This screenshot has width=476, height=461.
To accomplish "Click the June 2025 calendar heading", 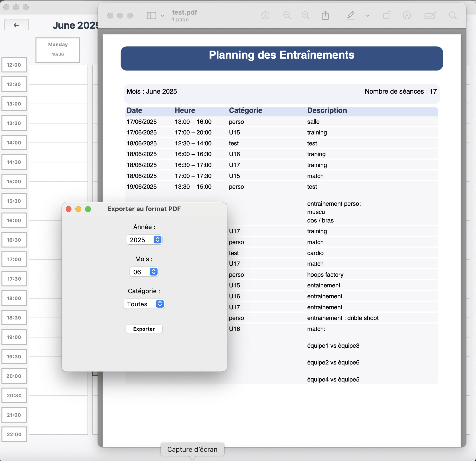I will [x=75, y=25].
